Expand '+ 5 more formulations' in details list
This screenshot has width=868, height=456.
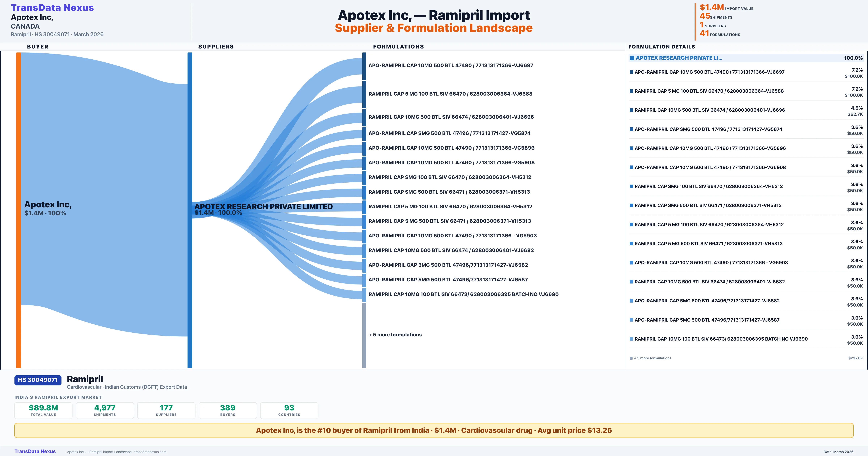[652, 358]
